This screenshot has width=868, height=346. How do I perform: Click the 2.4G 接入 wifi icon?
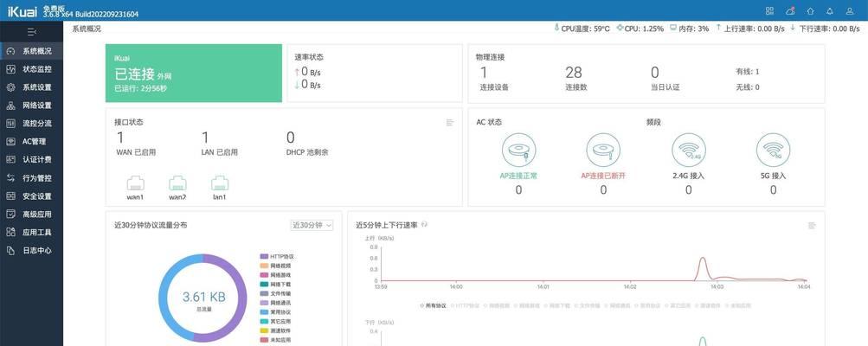coord(689,150)
